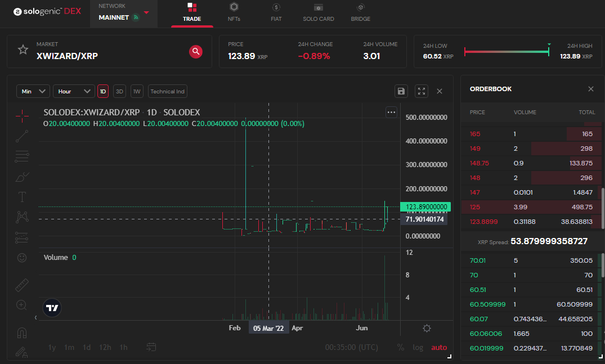Select the 123.8899 ask order row

point(531,222)
